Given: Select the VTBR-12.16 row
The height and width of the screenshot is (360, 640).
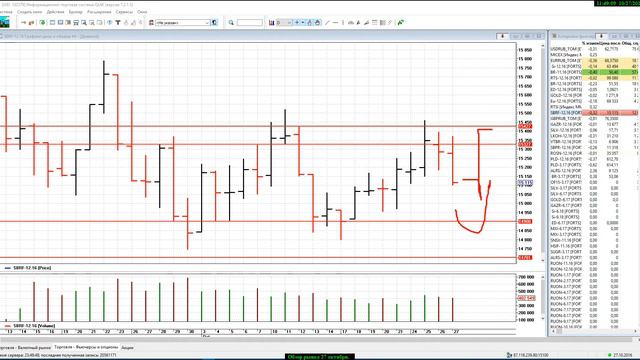Looking at the screenshot, I should pyautogui.click(x=594, y=142).
